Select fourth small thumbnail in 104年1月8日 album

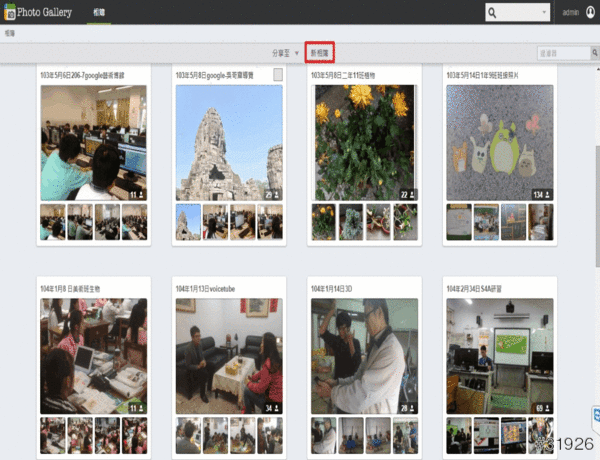click(x=134, y=436)
